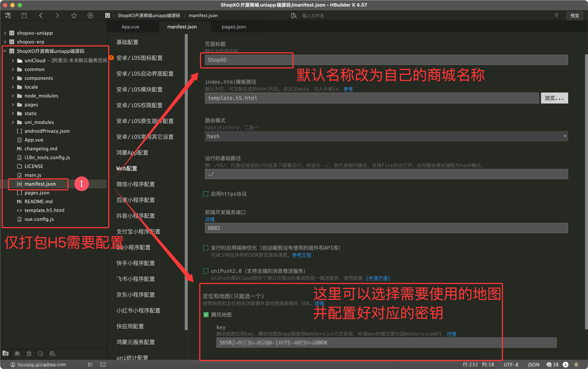Click the breadcrumb project root icon
This screenshot has height=369, width=588.
coord(107,15)
